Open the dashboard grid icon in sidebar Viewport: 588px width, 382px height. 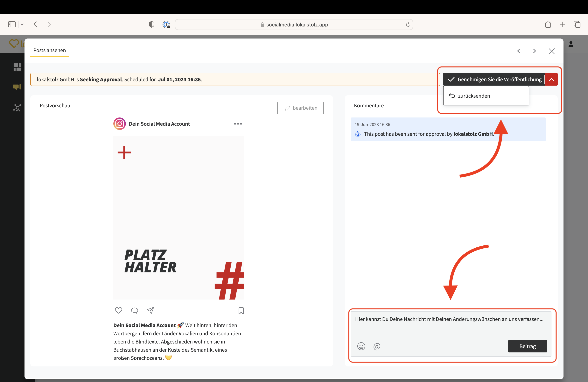[x=17, y=67]
